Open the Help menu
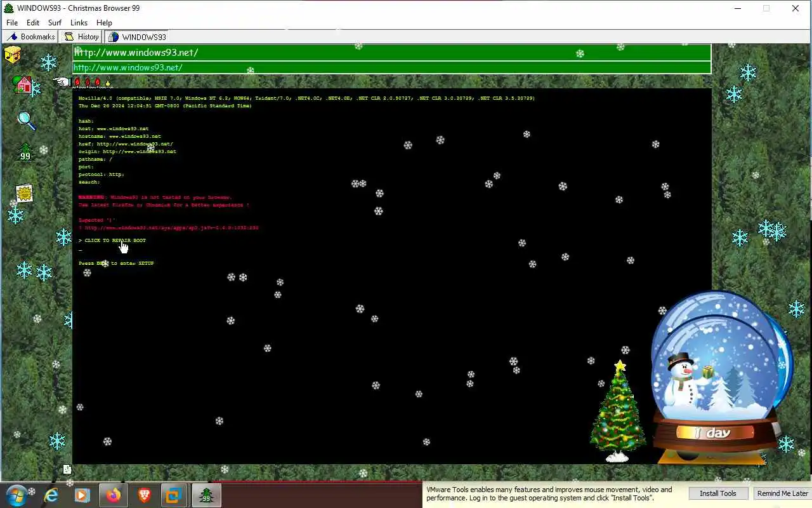This screenshot has height=508, width=812. click(104, 23)
